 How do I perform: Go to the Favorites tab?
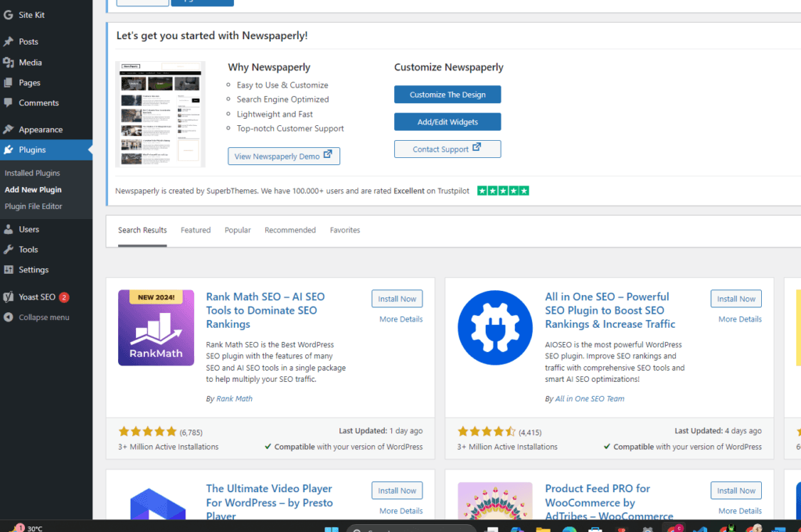tap(345, 230)
